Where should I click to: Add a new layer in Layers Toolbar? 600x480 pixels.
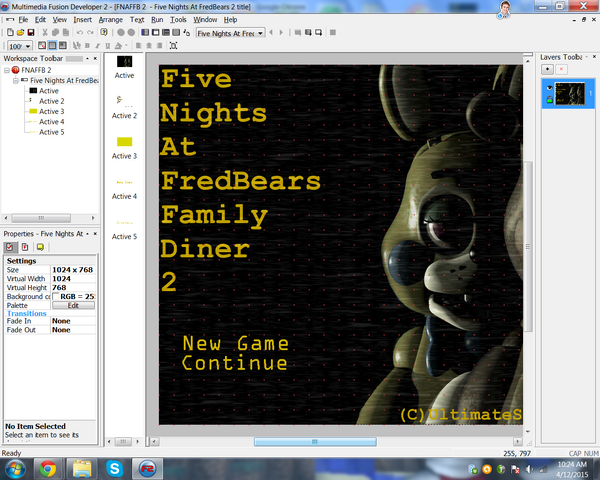(548, 69)
